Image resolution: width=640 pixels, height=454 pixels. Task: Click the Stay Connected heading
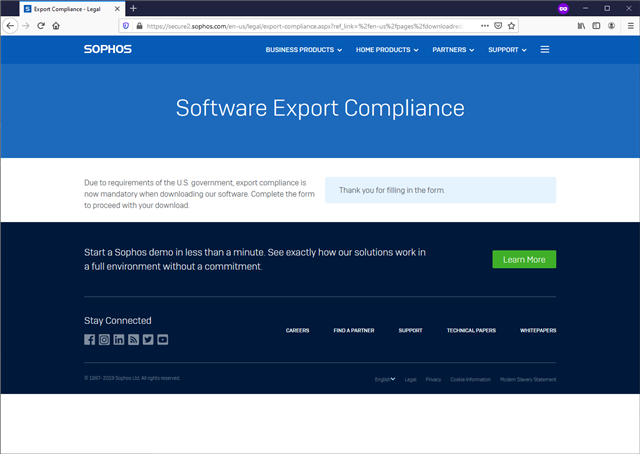118,320
